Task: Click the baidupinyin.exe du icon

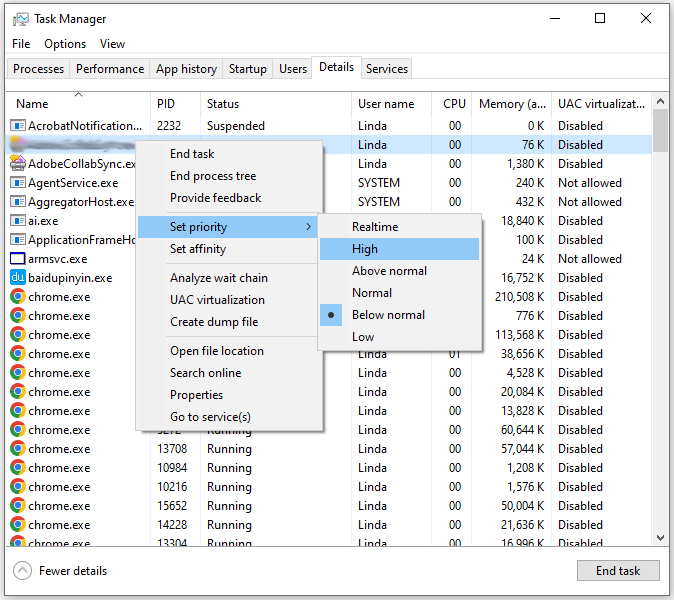Action: 18,278
